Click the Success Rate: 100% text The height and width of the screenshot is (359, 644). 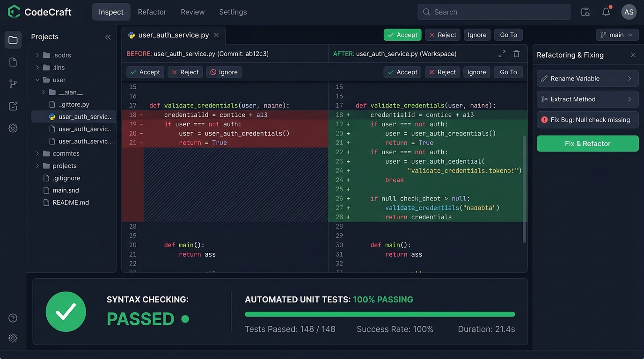tap(395, 330)
